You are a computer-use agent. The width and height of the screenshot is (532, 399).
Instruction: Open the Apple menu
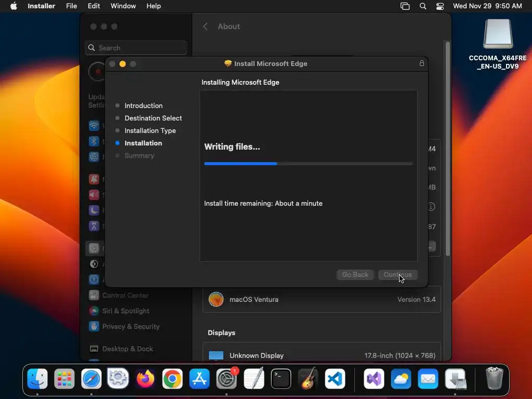pos(14,6)
